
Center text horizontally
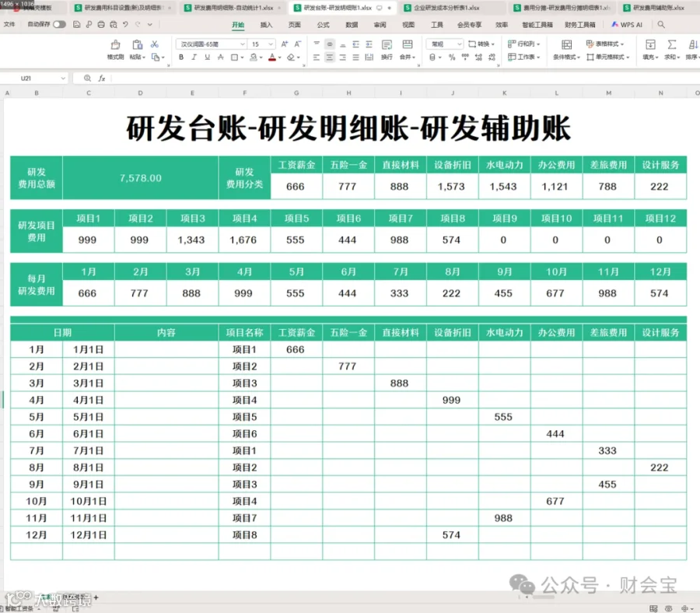(330, 57)
